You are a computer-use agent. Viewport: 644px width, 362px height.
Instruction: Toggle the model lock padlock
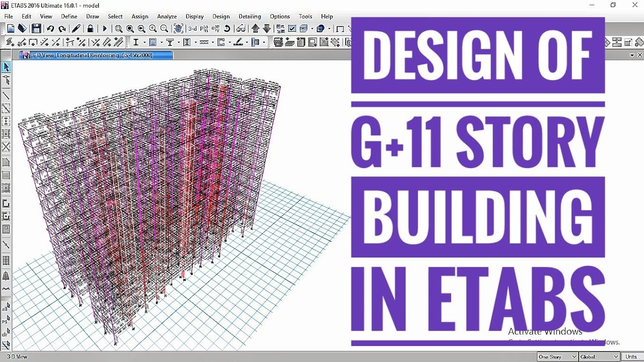[x=90, y=29]
